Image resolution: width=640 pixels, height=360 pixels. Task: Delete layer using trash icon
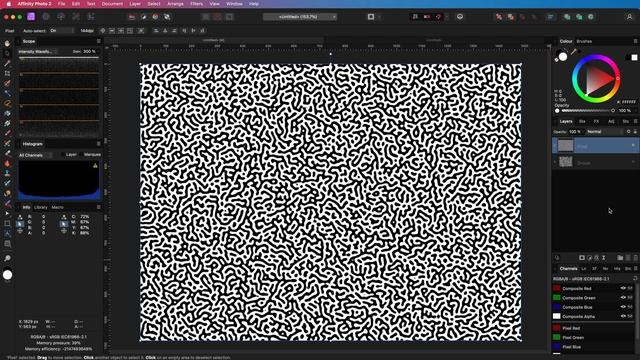pyautogui.click(x=635, y=258)
